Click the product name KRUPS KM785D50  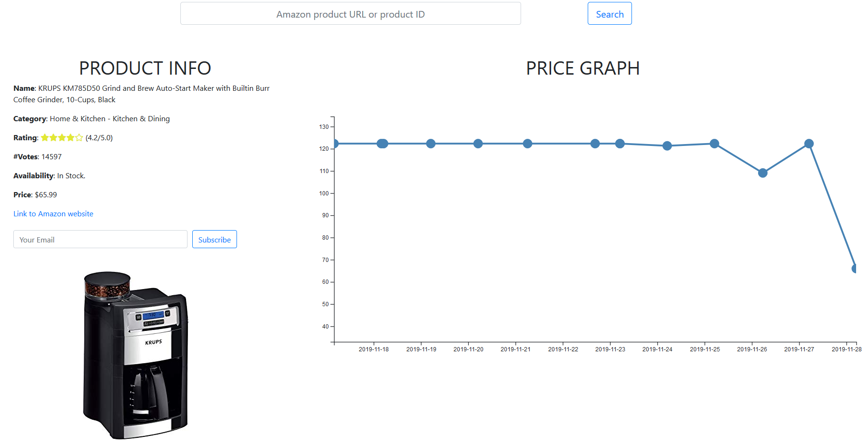click(x=69, y=88)
